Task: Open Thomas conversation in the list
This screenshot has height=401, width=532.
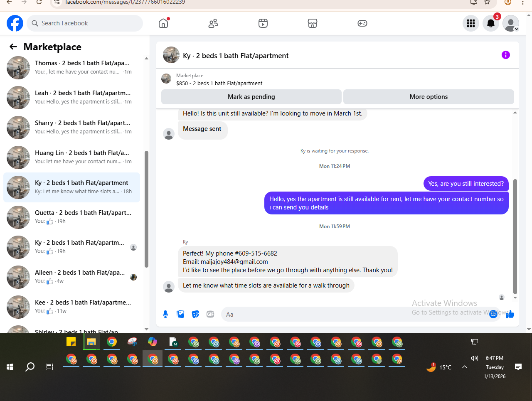Action: (x=71, y=68)
